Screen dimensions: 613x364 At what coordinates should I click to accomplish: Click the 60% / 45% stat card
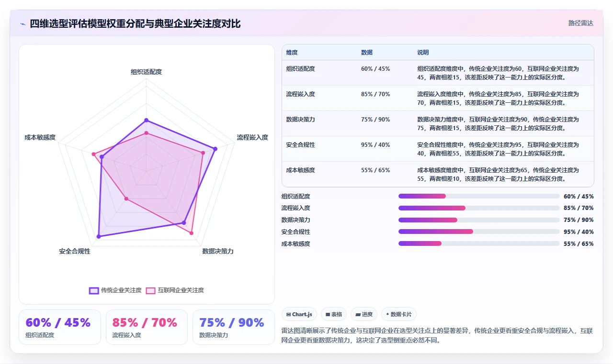(x=60, y=327)
